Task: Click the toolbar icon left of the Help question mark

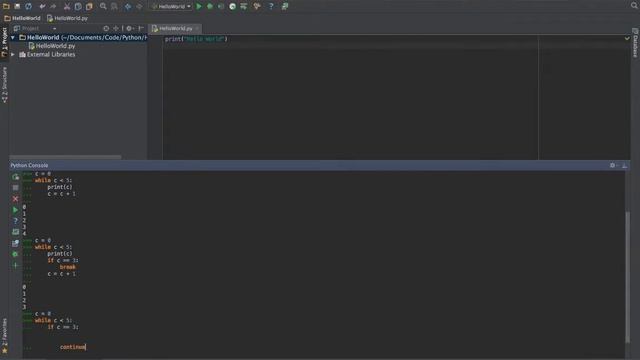Action: pos(257,7)
